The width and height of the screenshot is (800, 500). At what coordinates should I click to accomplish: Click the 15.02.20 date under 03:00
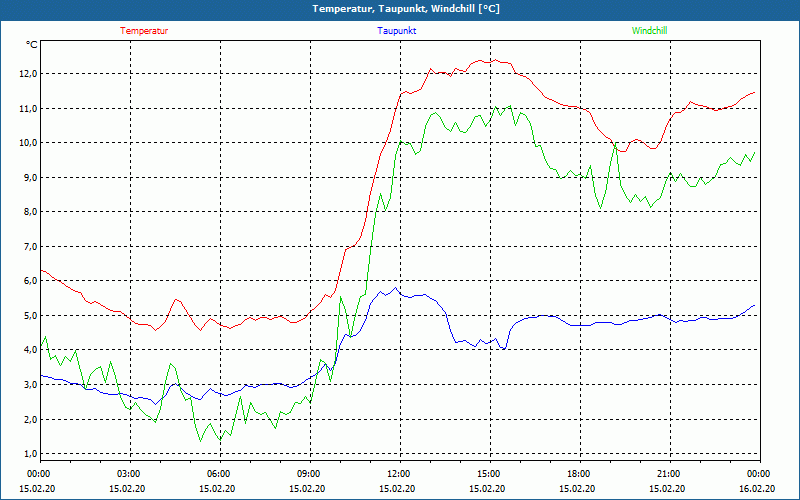click(127, 488)
